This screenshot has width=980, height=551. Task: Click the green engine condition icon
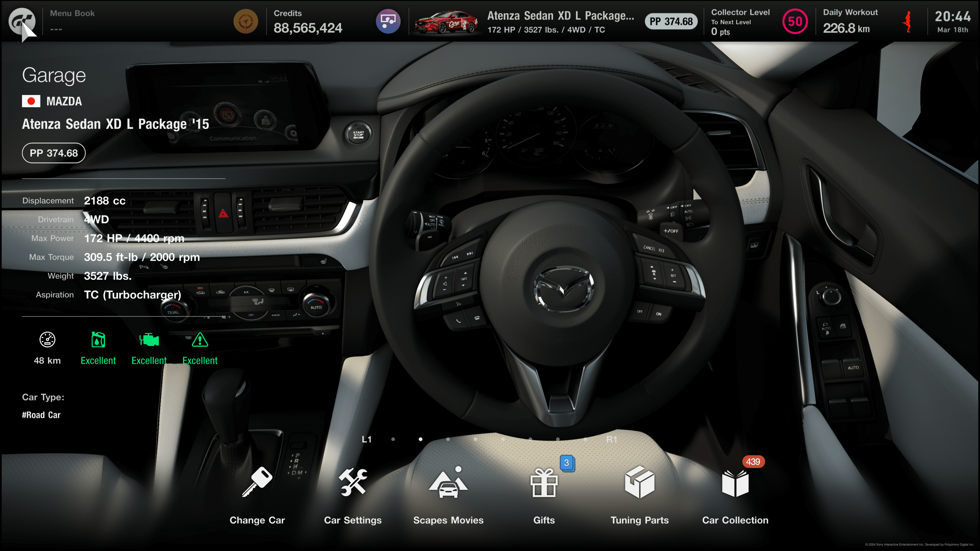pyautogui.click(x=149, y=340)
